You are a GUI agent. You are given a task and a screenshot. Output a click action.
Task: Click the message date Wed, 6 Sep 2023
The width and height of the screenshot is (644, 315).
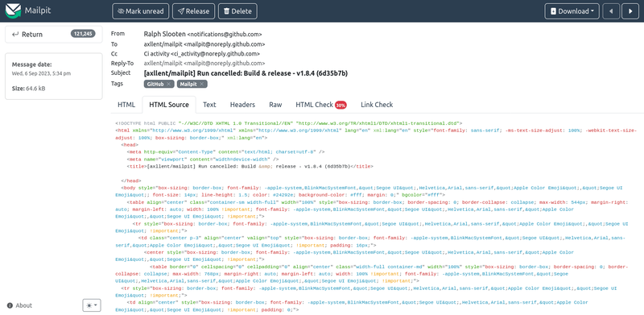(41, 73)
